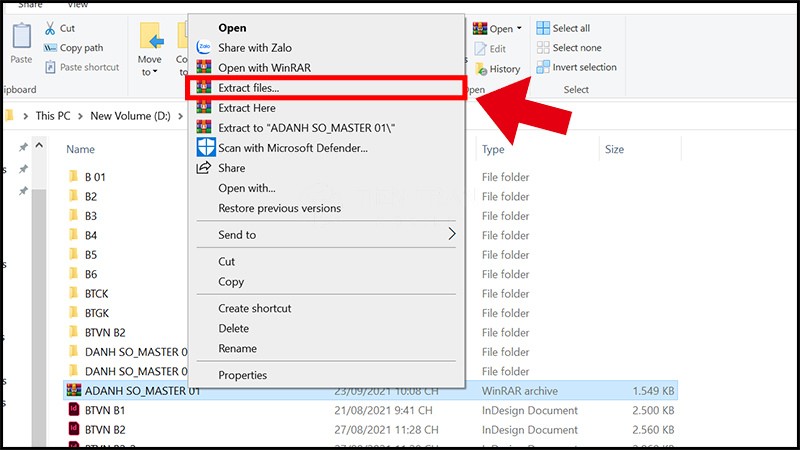Click the History icon in ribbon
This screenshot has width=800, height=450.
pos(480,69)
